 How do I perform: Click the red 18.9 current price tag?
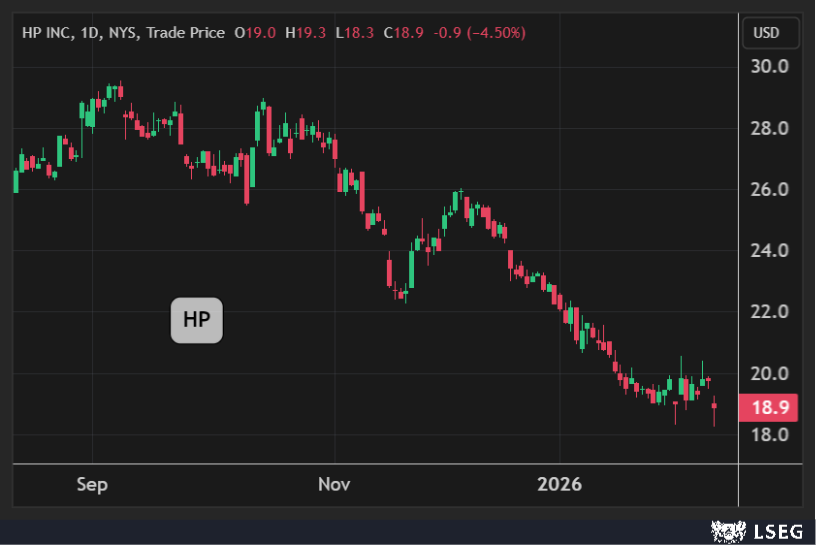769,407
